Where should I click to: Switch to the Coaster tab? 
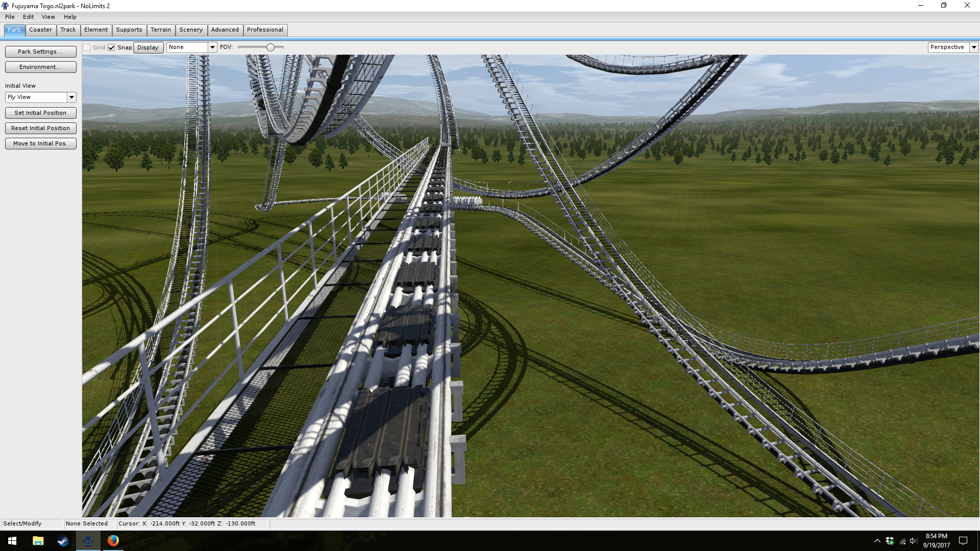tap(40, 30)
